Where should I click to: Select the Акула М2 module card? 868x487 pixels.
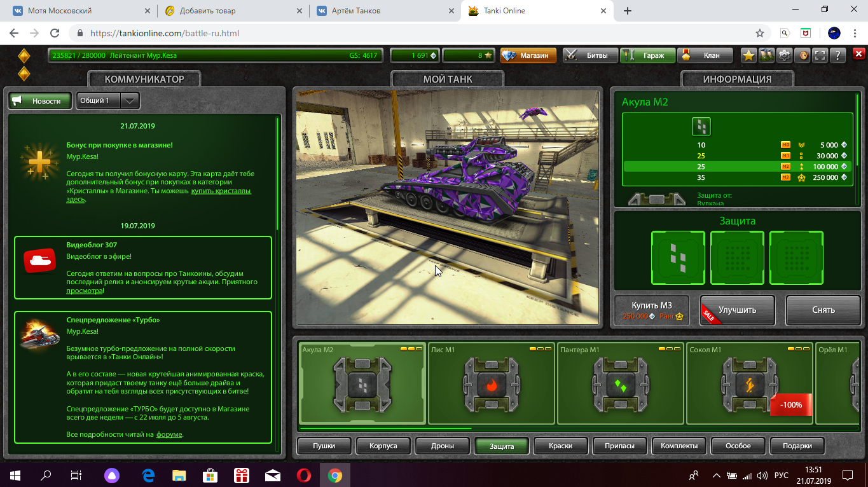click(x=362, y=383)
